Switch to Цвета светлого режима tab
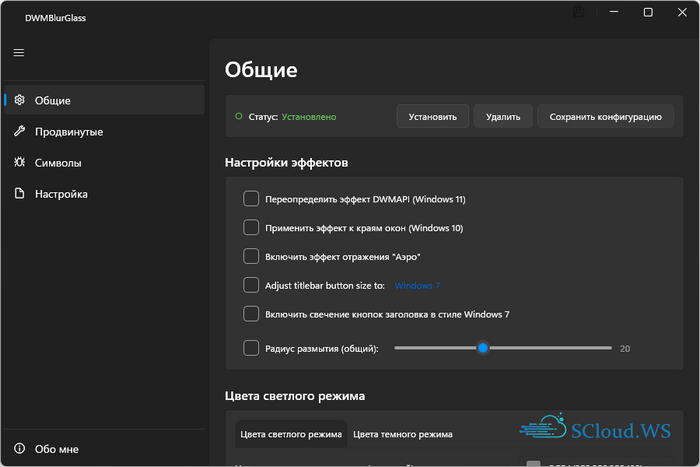This screenshot has height=467, width=700. coord(291,434)
